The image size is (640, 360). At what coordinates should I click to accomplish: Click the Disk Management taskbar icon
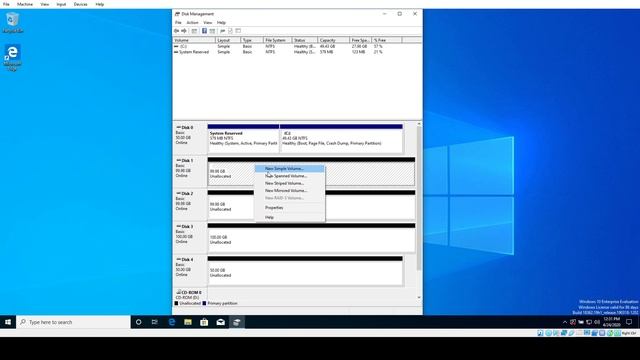(237, 322)
